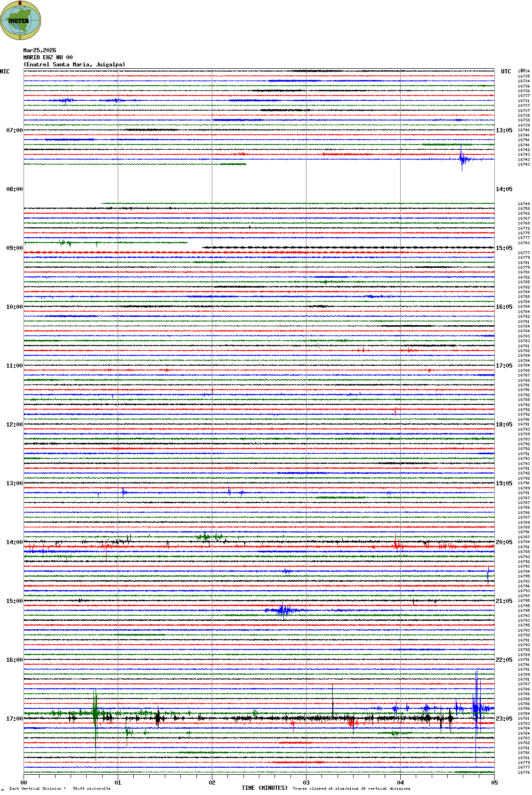The height and width of the screenshot is (795, 532).
Task: Click the 05 minute axis tick label
Action: (x=494, y=783)
